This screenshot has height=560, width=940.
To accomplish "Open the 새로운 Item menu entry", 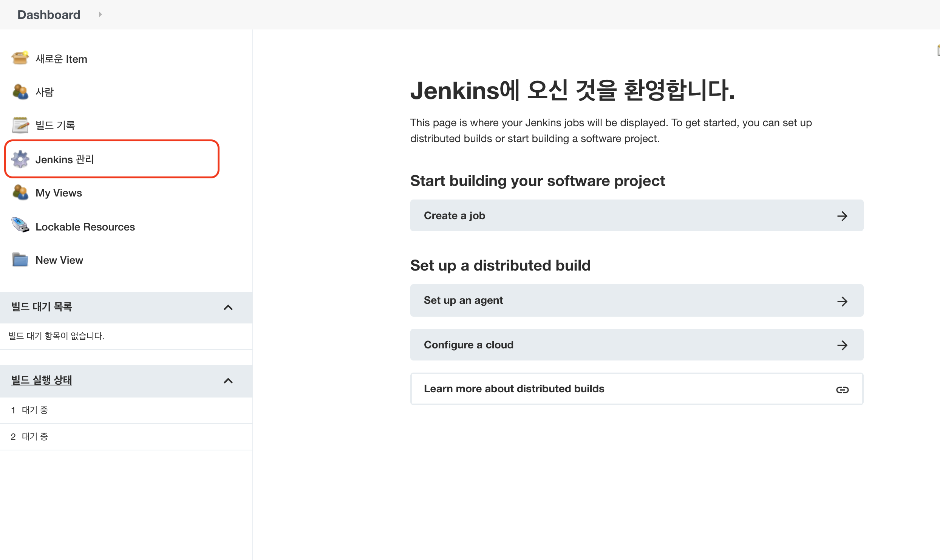I will [x=61, y=59].
